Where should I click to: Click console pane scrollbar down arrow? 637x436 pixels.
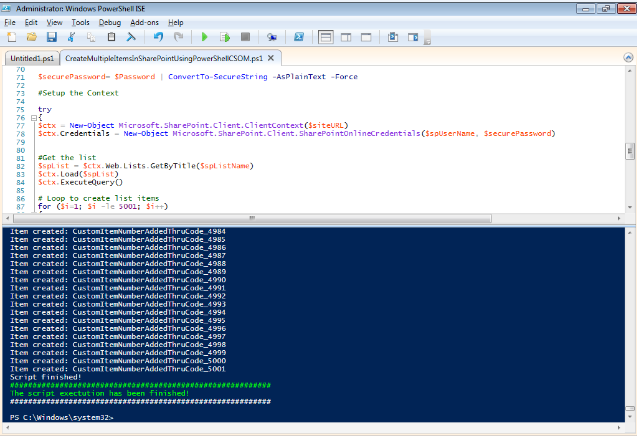click(629, 417)
